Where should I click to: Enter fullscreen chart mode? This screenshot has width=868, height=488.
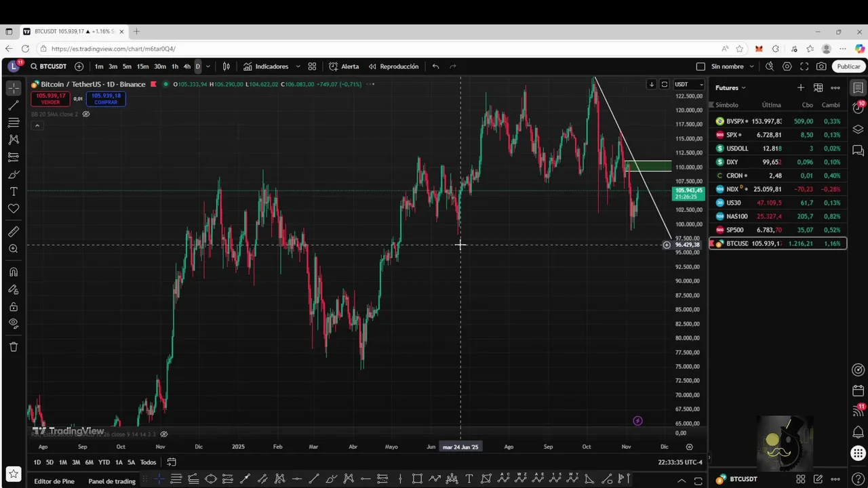coord(804,66)
